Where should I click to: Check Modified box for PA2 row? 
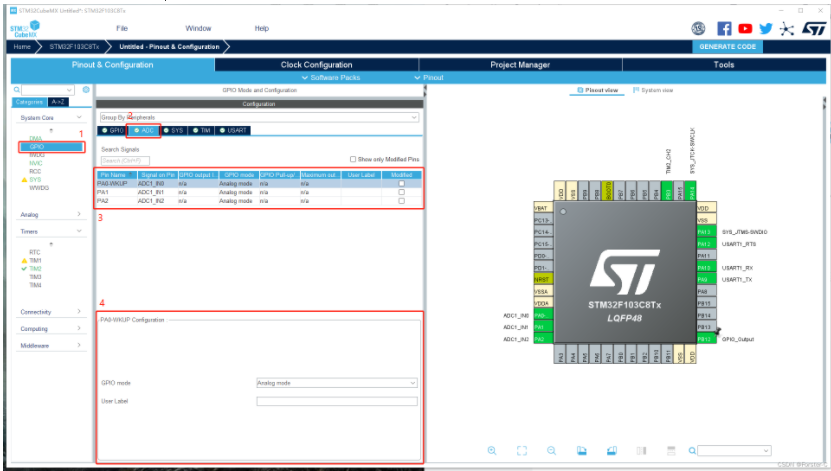click(401, 201)
